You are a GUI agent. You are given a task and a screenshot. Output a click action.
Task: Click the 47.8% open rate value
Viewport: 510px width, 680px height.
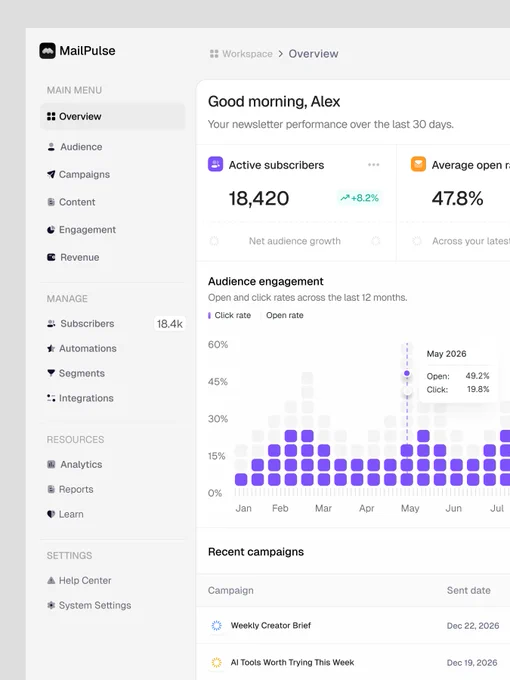coord(457,199)
